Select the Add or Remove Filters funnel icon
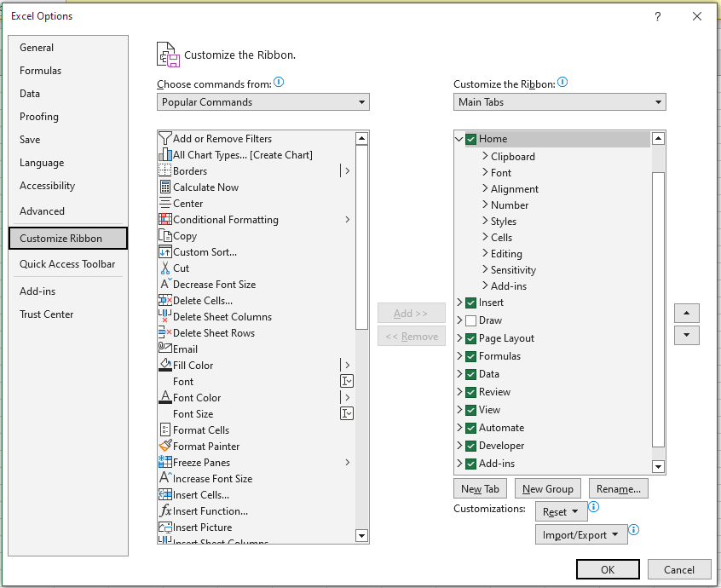 [x=164, y=138]
